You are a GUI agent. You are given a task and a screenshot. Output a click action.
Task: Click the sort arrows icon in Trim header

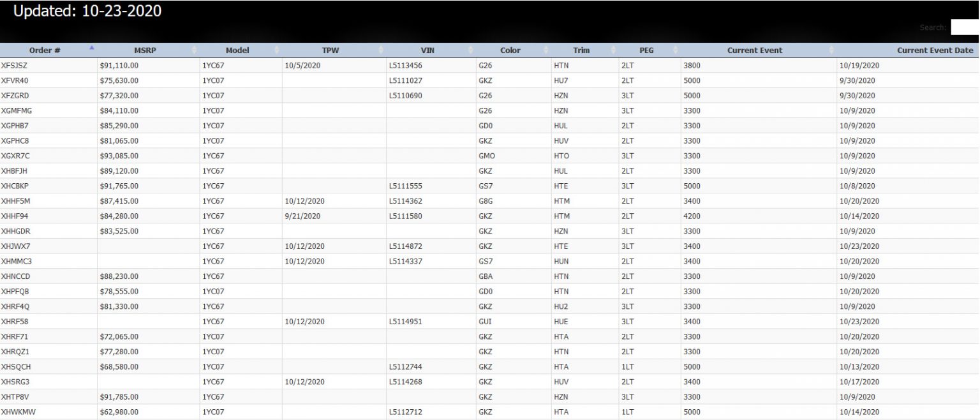[x=613, y=50]
